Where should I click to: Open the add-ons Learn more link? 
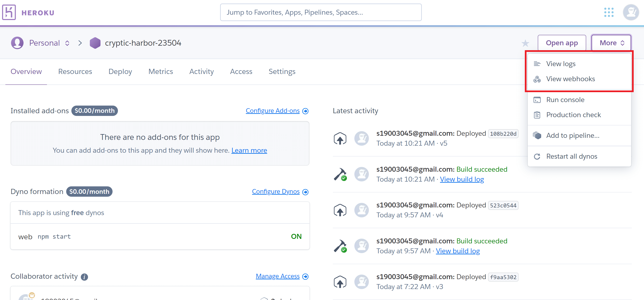[x=249, y=150]
